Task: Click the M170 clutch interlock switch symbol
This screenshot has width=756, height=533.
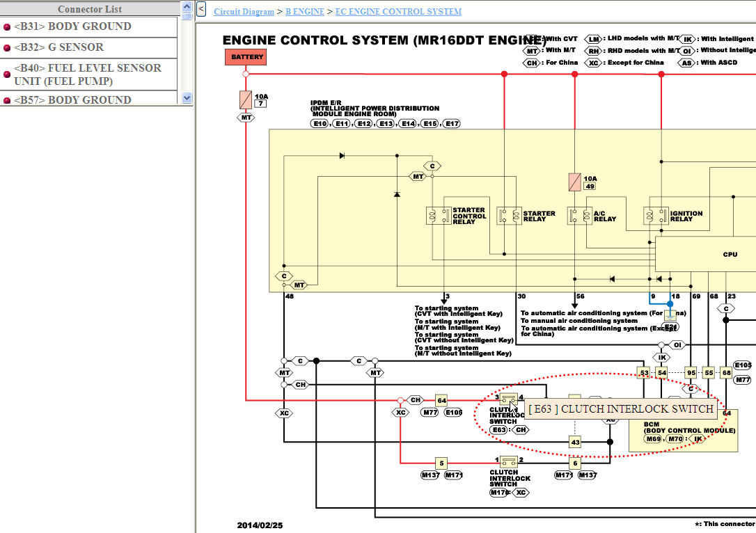Action: [x=509, y=463]
